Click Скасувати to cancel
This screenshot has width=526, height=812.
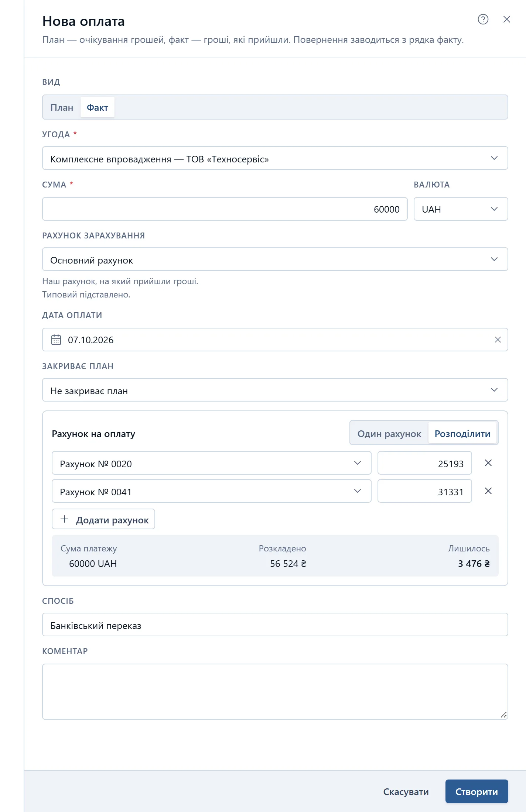pyautogui.click(x=406, y=791)
